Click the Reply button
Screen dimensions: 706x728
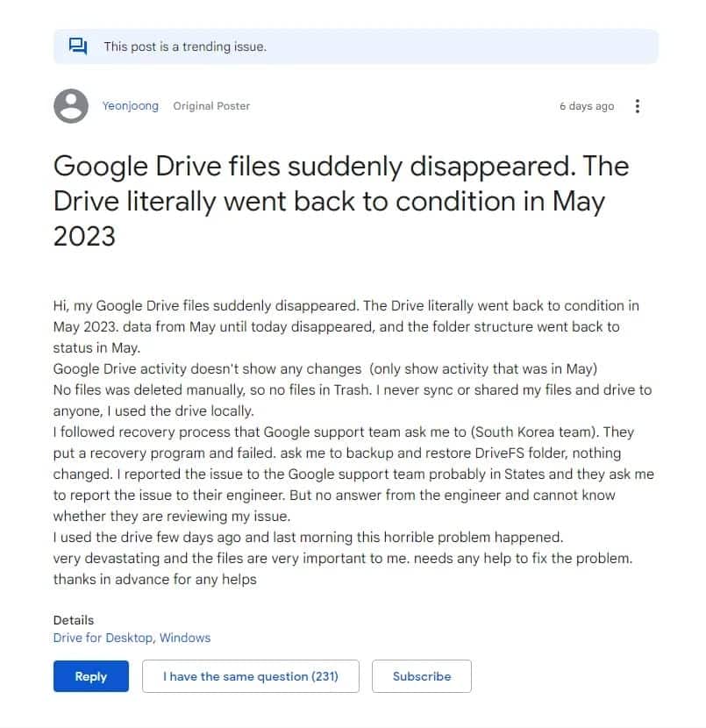click(91, 676)
